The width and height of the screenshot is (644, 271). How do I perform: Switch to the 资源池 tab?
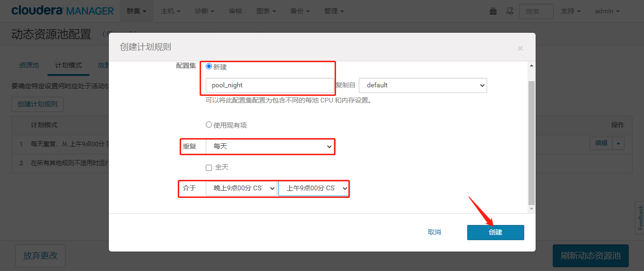coord(29,65)
